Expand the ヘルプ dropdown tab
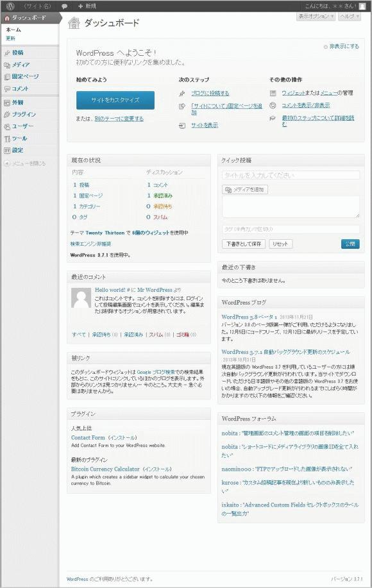The width and height of the screenshot is (372, 588). click(x=350, y=17)
